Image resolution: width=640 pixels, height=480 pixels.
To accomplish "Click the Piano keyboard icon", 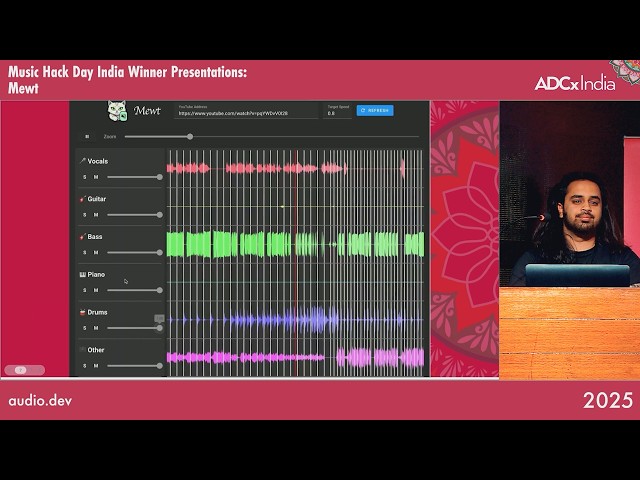I will point(82,275).
